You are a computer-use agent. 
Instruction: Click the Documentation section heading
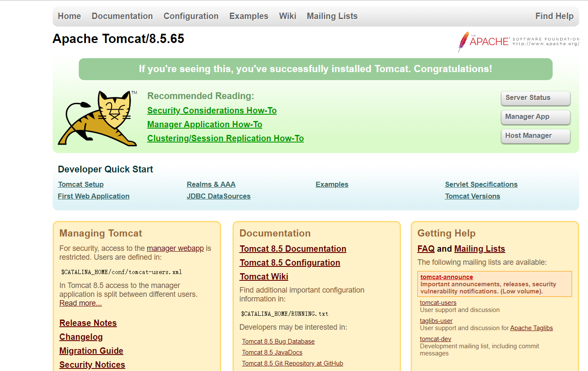pos(275,233)
